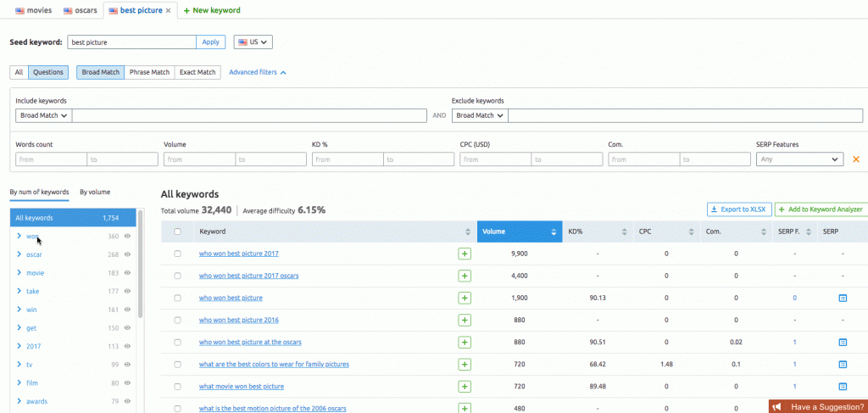
Task: Click Add to Keyword Analyzer
Action: tap(821, 209)
